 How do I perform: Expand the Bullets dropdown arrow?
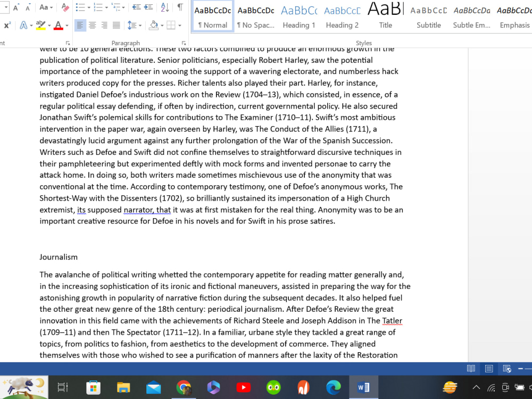[89, 7]
